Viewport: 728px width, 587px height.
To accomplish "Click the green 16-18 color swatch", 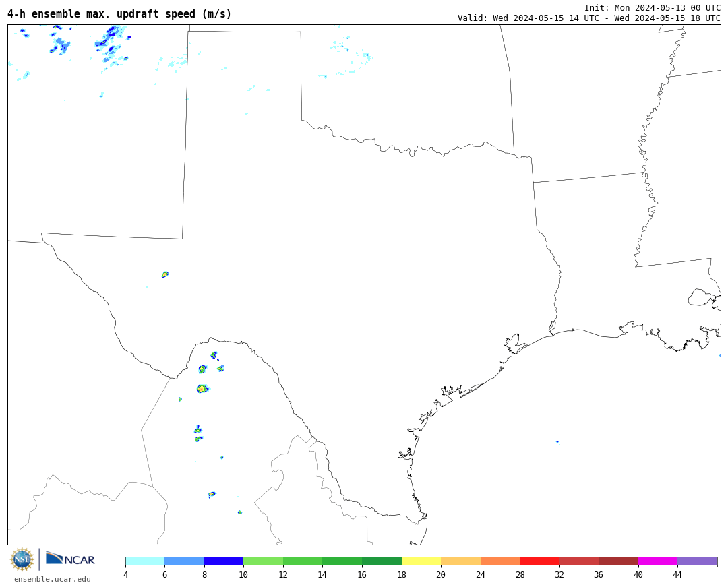I will point(382,561).
